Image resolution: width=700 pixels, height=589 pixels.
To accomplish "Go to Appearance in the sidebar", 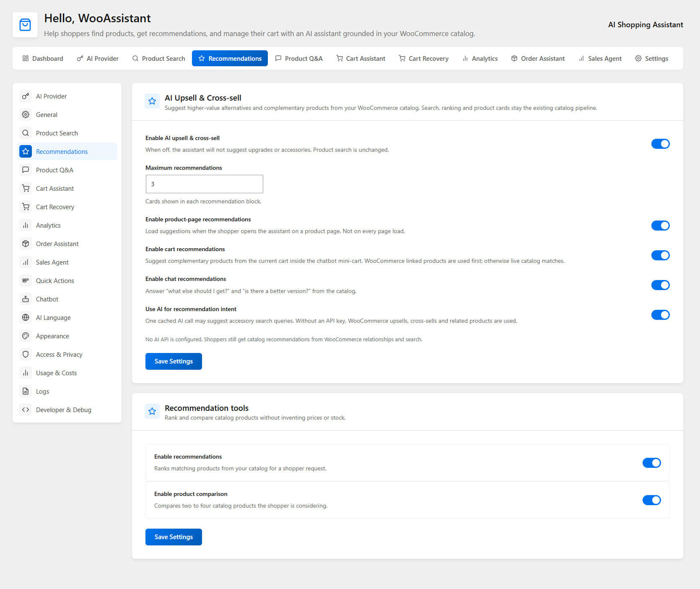I will [67, 336].
